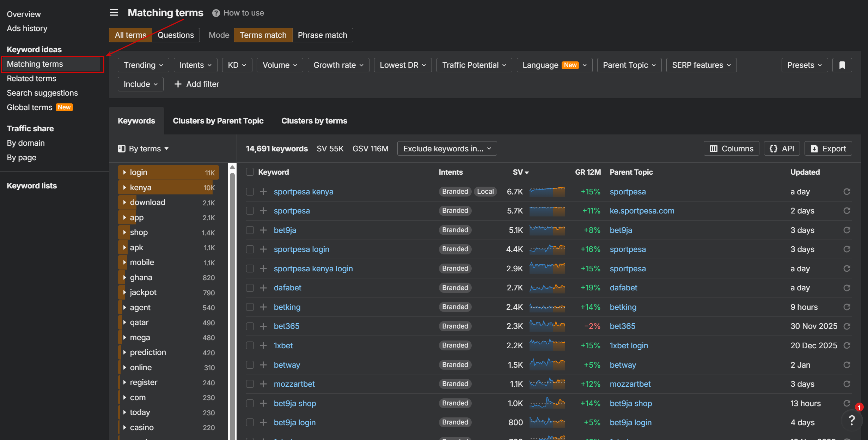Check the dafabet keyword checkbox
Viewport: 868px width, 440px height.
pos(250,288)
